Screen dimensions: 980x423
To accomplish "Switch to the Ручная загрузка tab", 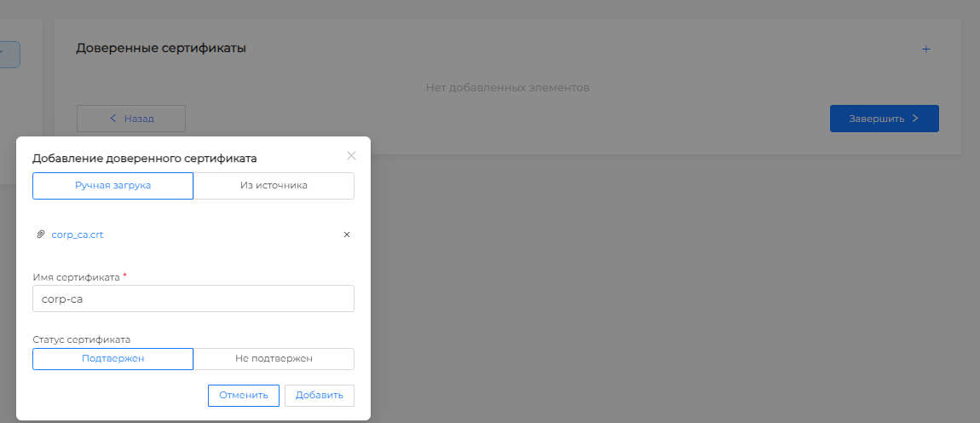I will pos(112,185).
